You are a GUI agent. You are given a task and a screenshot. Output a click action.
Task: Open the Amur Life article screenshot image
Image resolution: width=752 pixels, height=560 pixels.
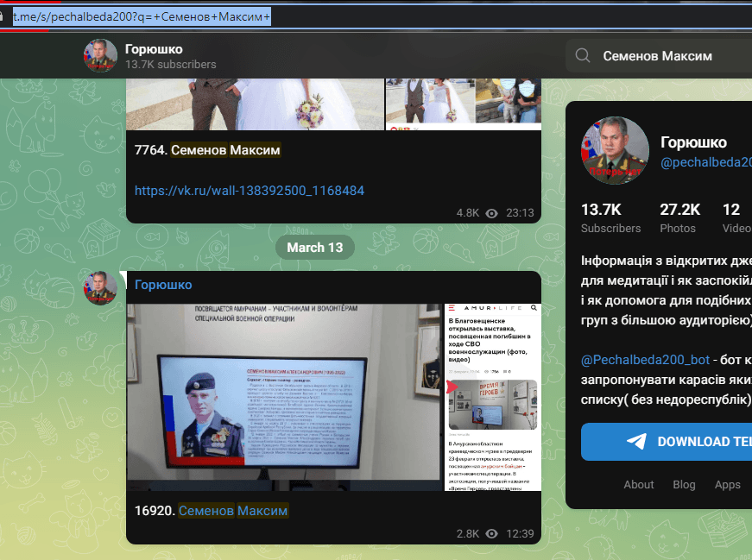[x=492, y=397]
